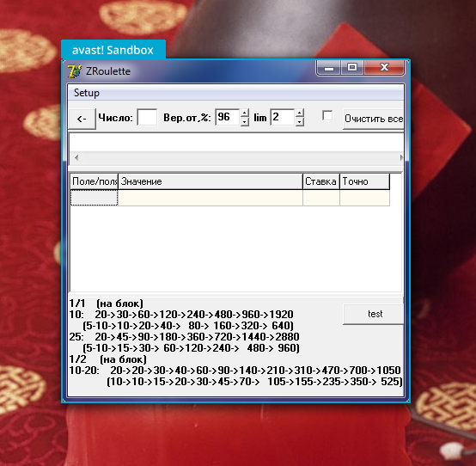Click the horizontal scrollbar right arrow
The height and width of the screenshot is (466, 476).
pos(401,157)
